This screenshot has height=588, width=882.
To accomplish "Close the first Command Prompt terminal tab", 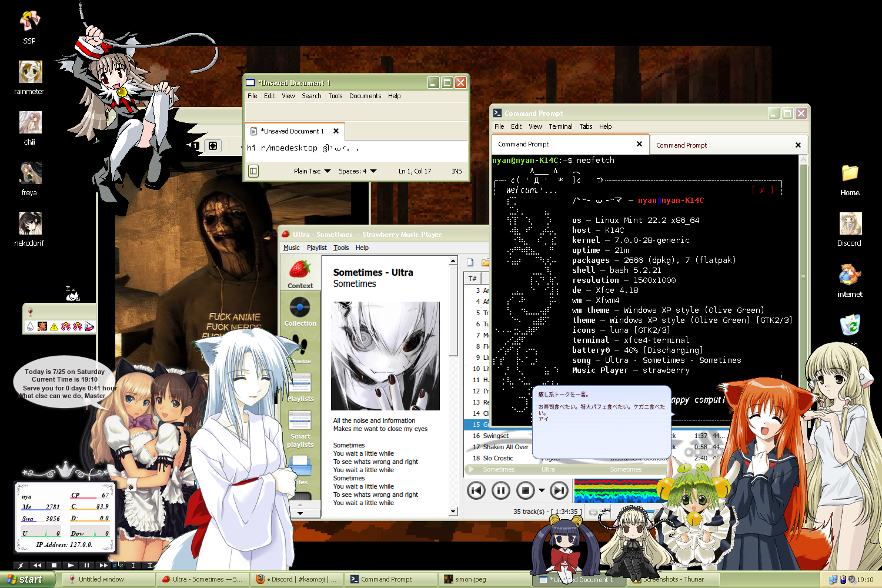I will pyautogui.click(x=639, y=144).
